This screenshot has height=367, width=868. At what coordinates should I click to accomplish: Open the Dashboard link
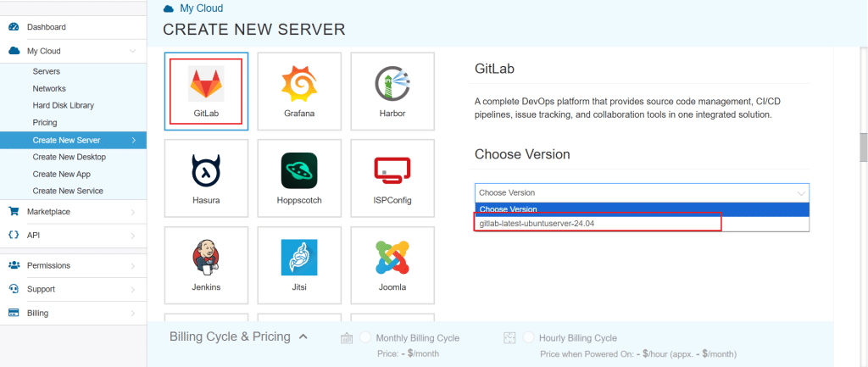coord(47,26)
